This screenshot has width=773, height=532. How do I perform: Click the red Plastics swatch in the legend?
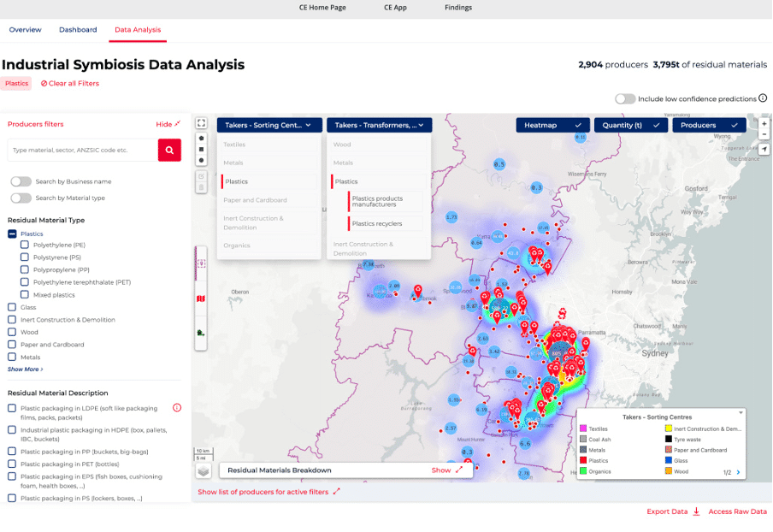(583, 461)
